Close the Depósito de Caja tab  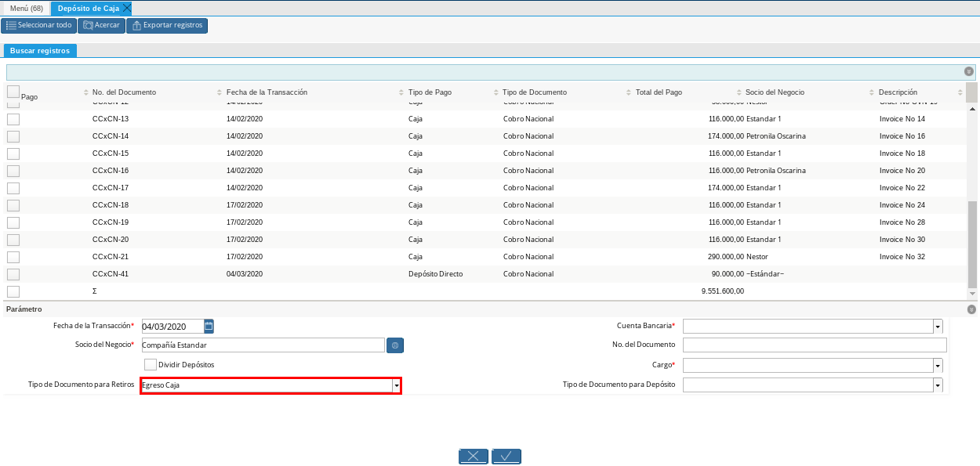pos(127,8)
